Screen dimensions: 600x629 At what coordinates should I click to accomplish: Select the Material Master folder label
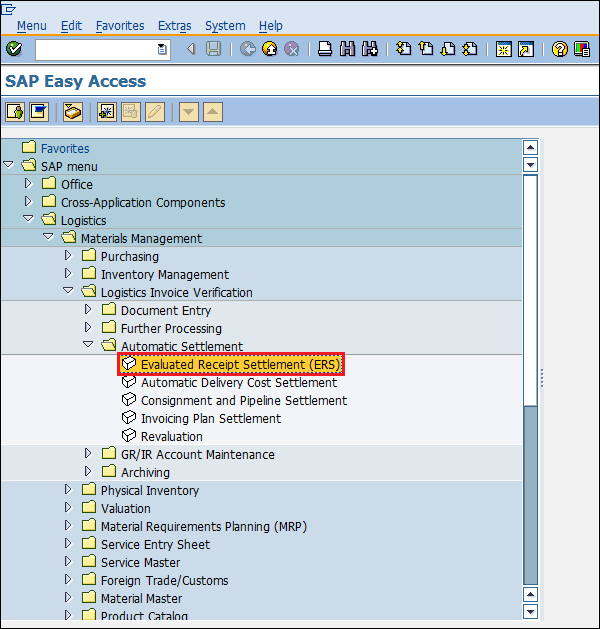(x=141, y=599)
